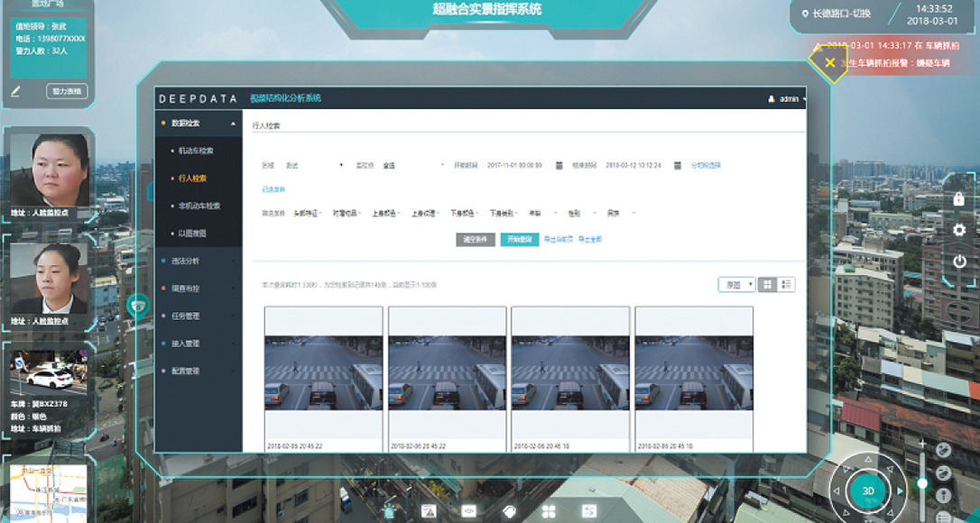Open the 性别 filter dropdown
The height and width of the screenshot is (523, 980).
click(x=582, y=214)
